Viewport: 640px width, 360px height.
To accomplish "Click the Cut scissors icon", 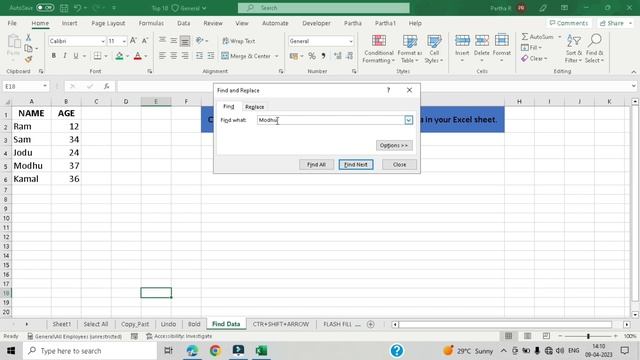I will (x=28, y=38).
